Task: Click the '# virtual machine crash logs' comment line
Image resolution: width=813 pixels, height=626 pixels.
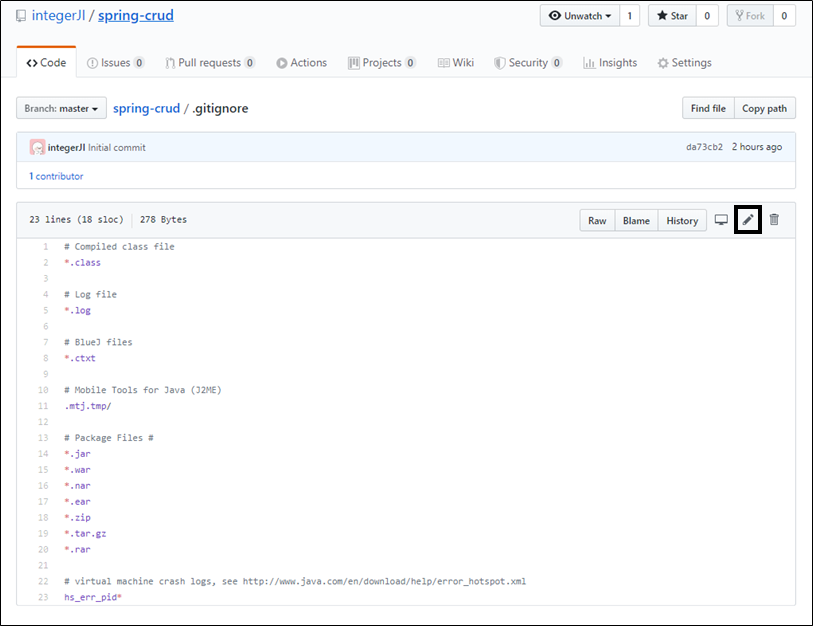Action: [295, 581]
